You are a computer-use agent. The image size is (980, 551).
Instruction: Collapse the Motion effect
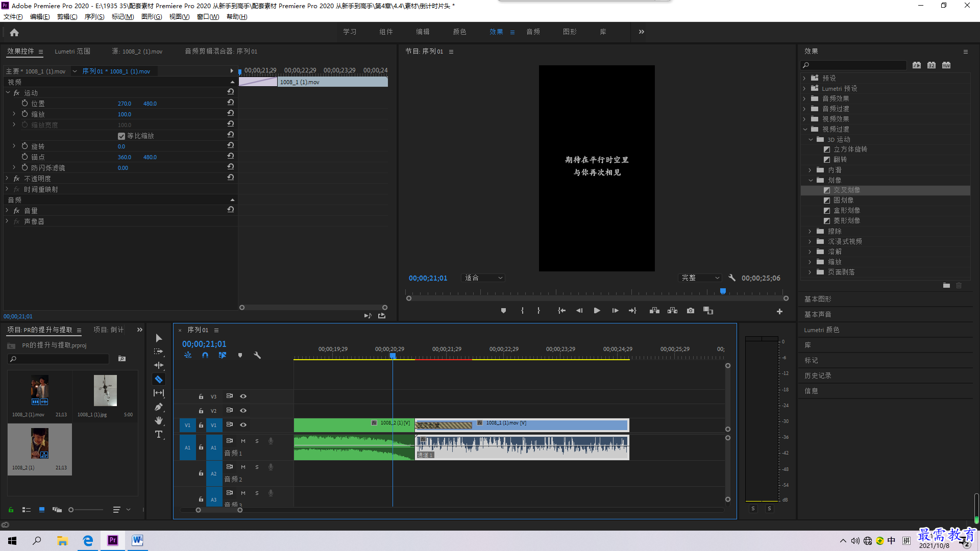[x=8, y=93]
